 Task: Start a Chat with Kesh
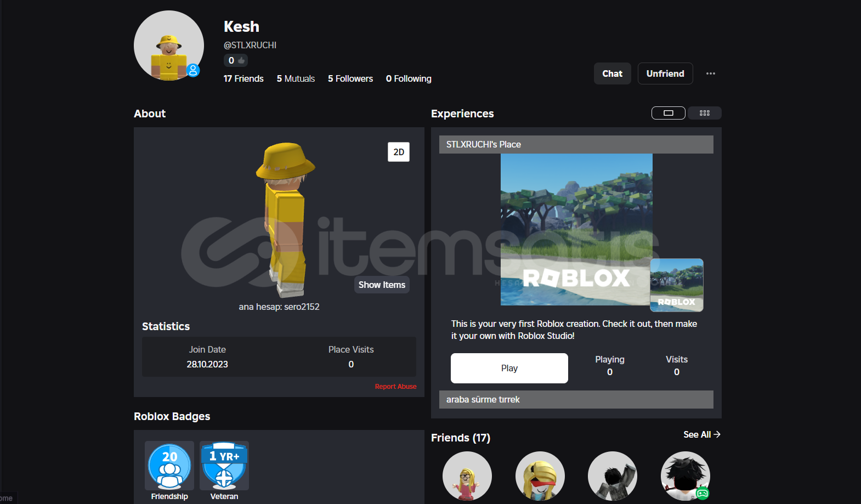(613, 73)
